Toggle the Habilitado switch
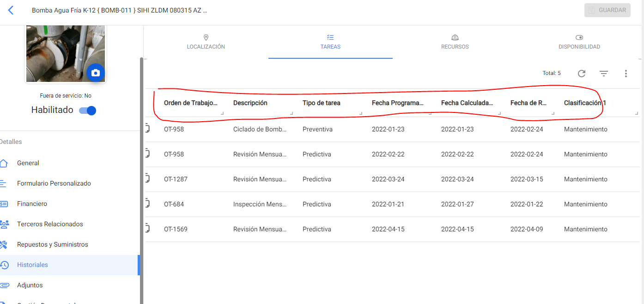644x304 pixels. pyautogui.click(x=88, y=110)
